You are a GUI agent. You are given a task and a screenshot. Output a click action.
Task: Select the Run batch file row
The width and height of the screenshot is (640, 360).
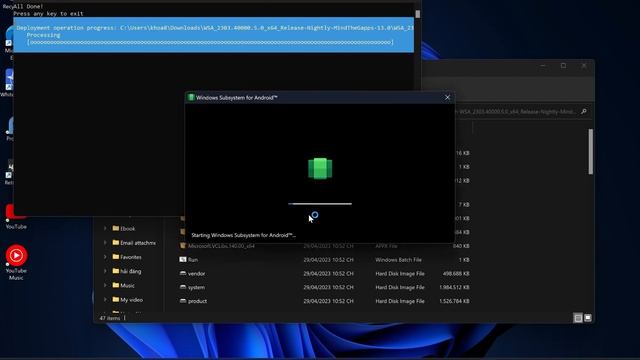pyautogui.click(x=324, y=260)
